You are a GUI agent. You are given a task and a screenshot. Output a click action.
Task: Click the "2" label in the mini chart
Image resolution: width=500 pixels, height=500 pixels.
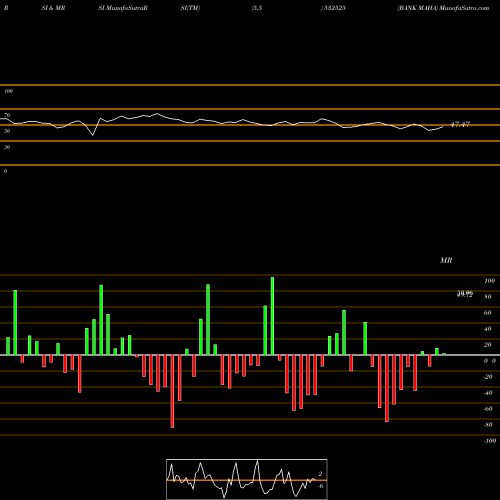tap(320, 474)
